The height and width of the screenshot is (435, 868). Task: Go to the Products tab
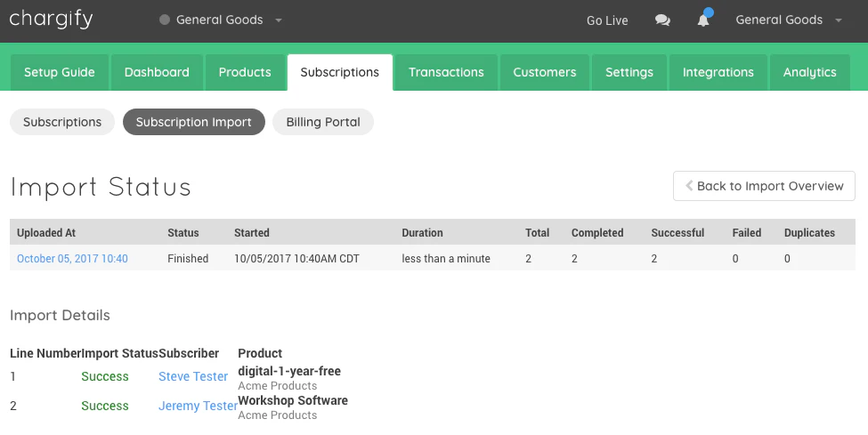[x=245, y=72]
